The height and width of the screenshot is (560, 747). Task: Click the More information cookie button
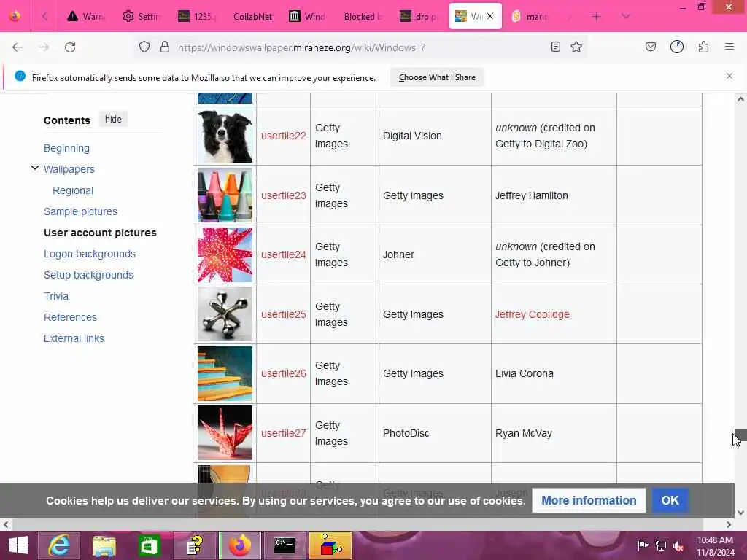pos(589,500)
